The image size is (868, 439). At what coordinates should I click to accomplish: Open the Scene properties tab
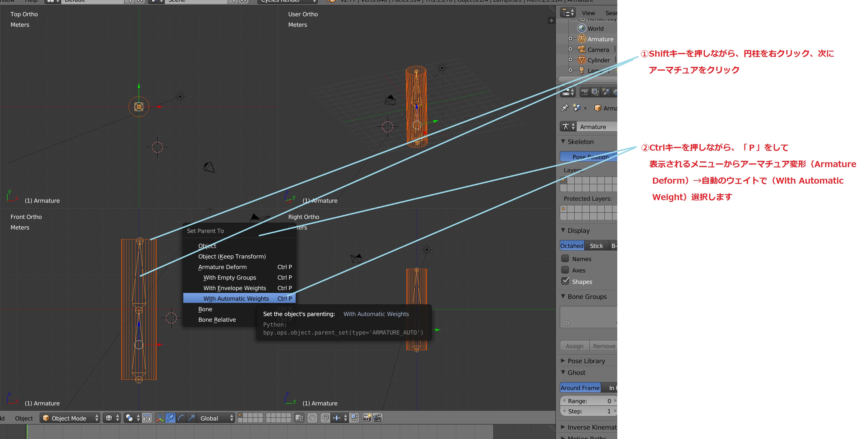[x=606, y=92]
